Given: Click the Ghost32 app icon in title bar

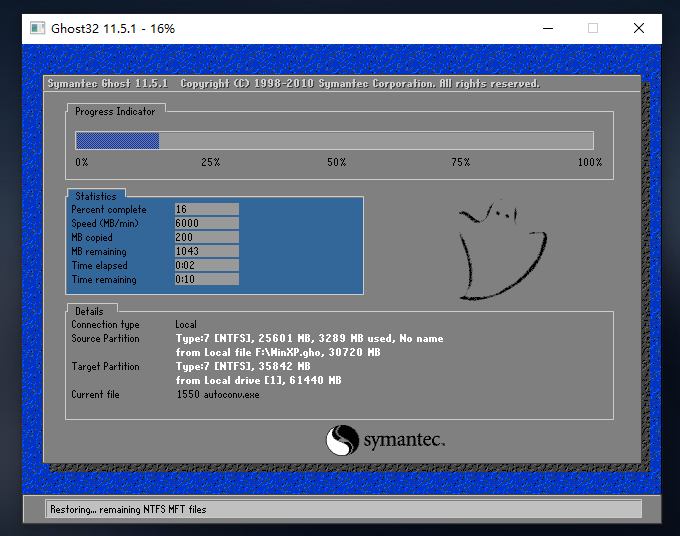Looking at the screenshot, I should 37,28.
